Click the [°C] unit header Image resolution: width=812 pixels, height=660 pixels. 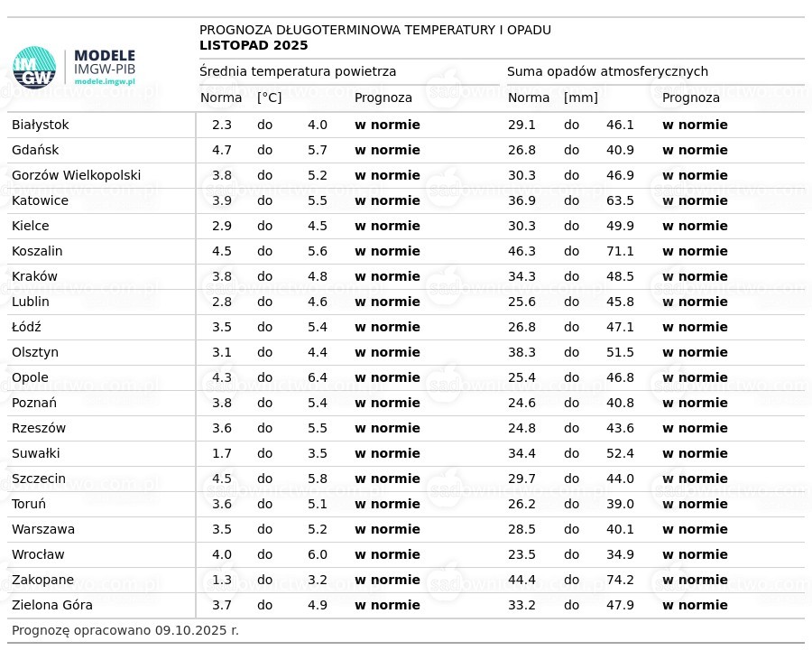[x=270, y=98]
